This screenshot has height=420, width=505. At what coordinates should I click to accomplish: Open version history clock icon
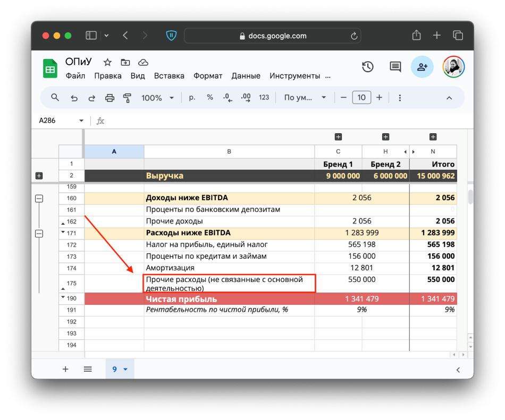[367, 67]
